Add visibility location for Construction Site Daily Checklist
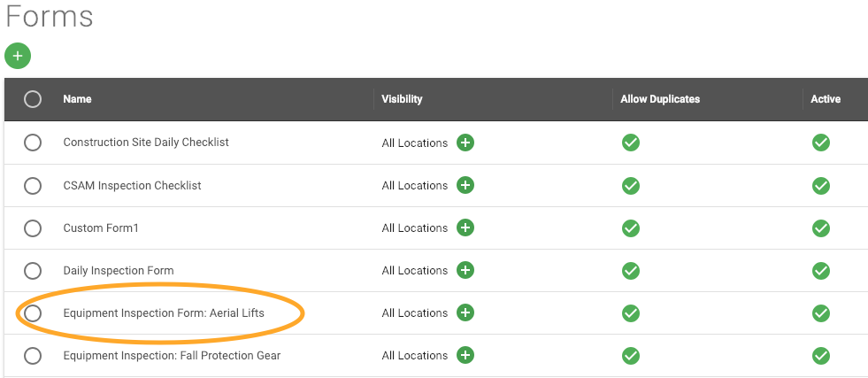Image resolution: width=868 pixels, height=378 pixels. point(465,143)
